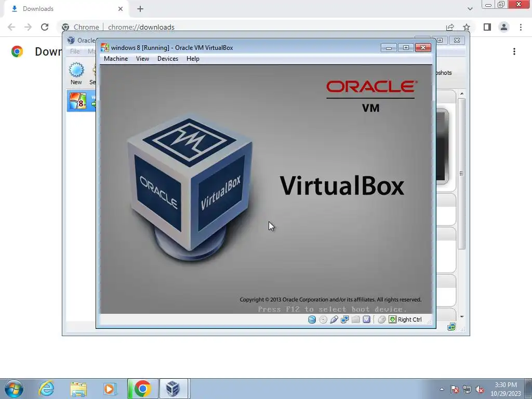Click scrollbar up arrow in Manager details pane
This screenshot has width=532, height=399.
coord(462,94)
